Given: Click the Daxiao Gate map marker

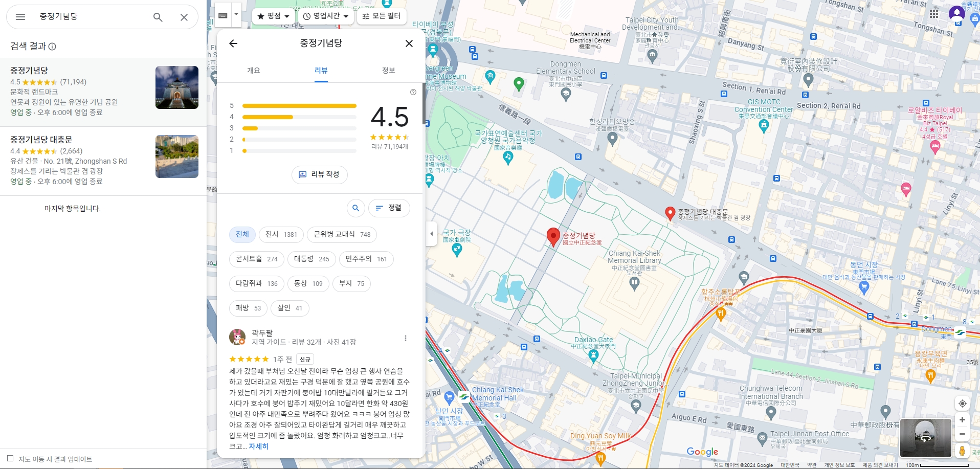Looking at the screenshot, I should (593, 356).
